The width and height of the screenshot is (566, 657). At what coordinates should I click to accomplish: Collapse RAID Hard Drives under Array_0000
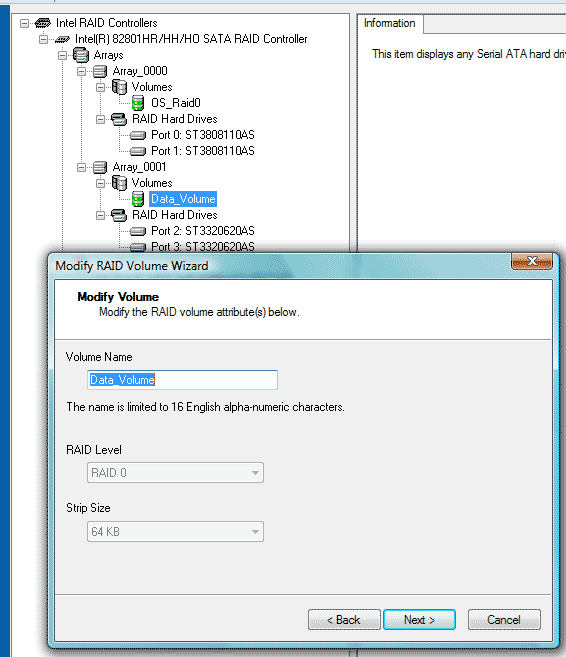[101, 120]
